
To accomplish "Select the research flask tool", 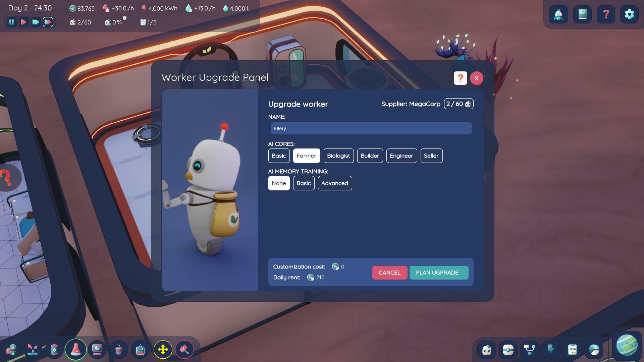I will point(76,350).
